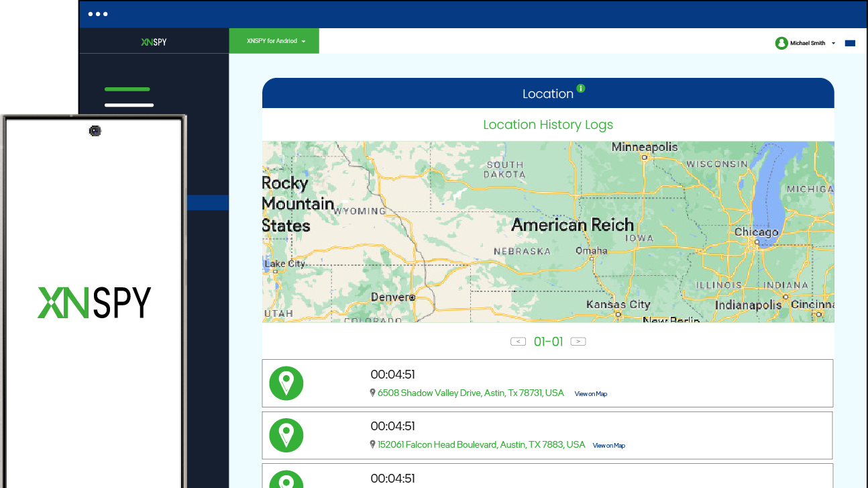Click Chicago on the location history map
This screenshot has width=868, height=488.
coord(756,233)
